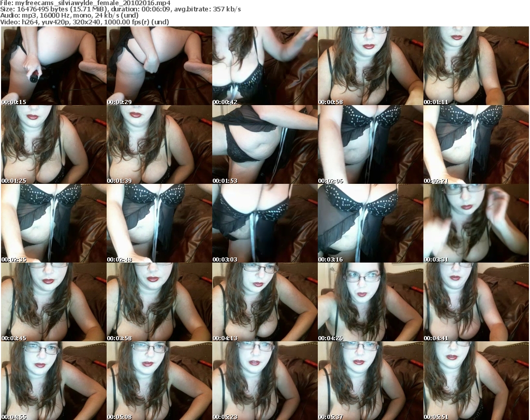530x420 pixels.
Task: Select the thumbnail labeled 00:03:31
Action: 476,223
